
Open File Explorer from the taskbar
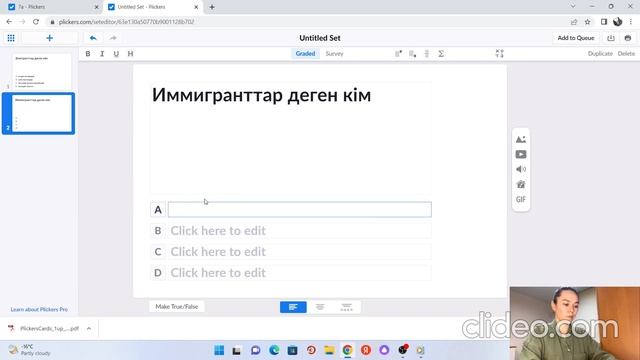(x=329, y=350)
